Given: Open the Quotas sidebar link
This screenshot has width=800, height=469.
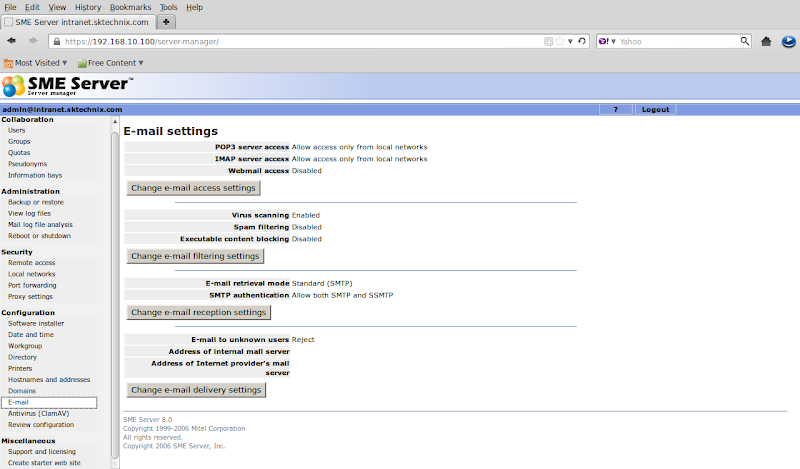Looking at the screenshot, I should click(19, 153).
